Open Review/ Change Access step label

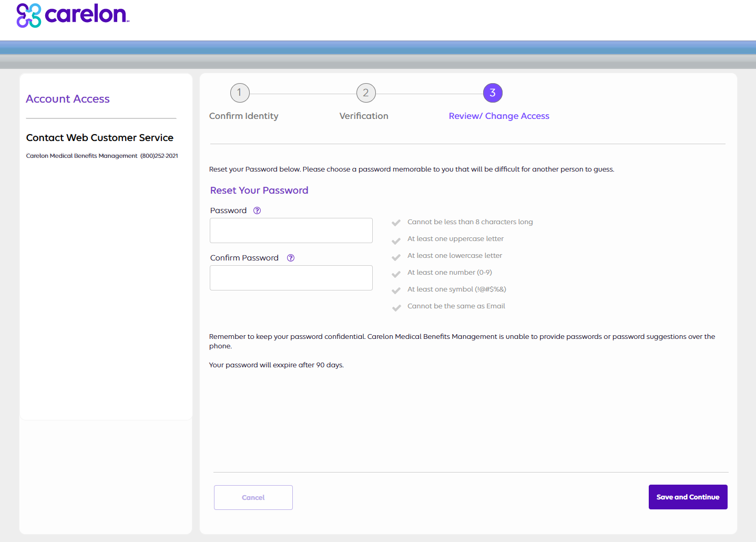tap(499, 116)
